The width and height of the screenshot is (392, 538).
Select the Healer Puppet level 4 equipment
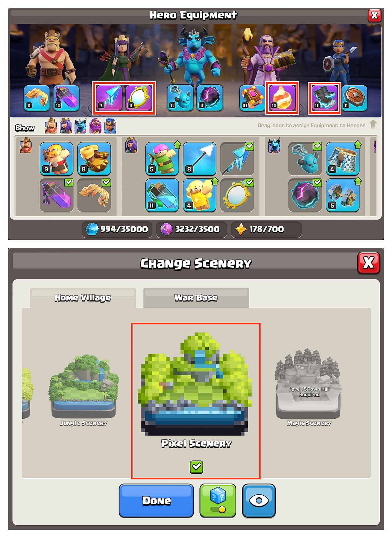[200, 195]
